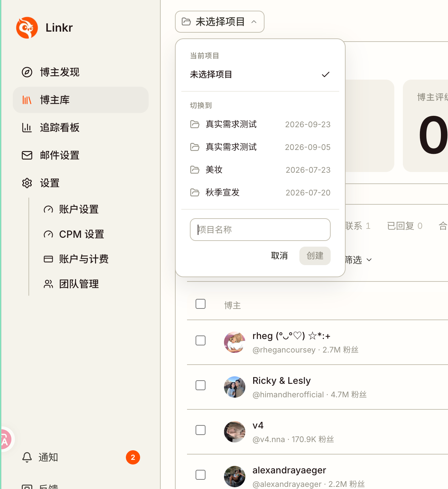Tick the checkbox for v4 row

201,430
